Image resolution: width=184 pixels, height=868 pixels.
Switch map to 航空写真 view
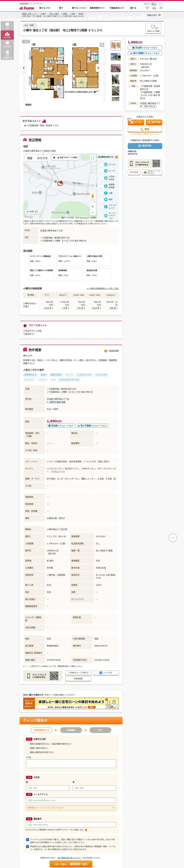(x=42, y=158)
